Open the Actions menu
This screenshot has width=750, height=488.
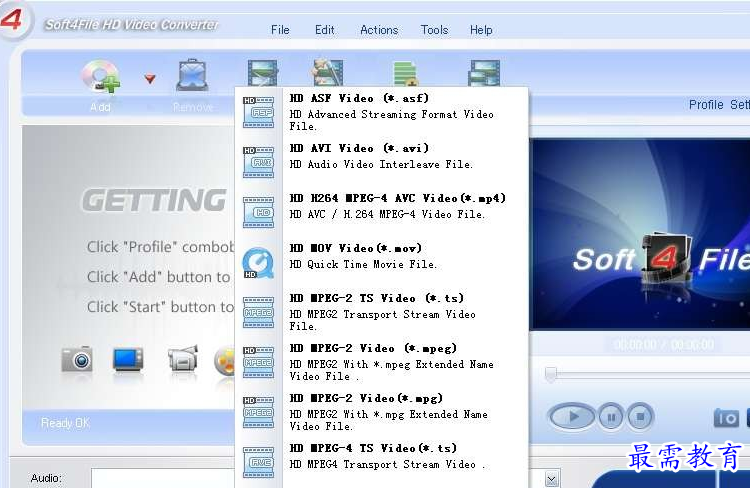point(379,30)
